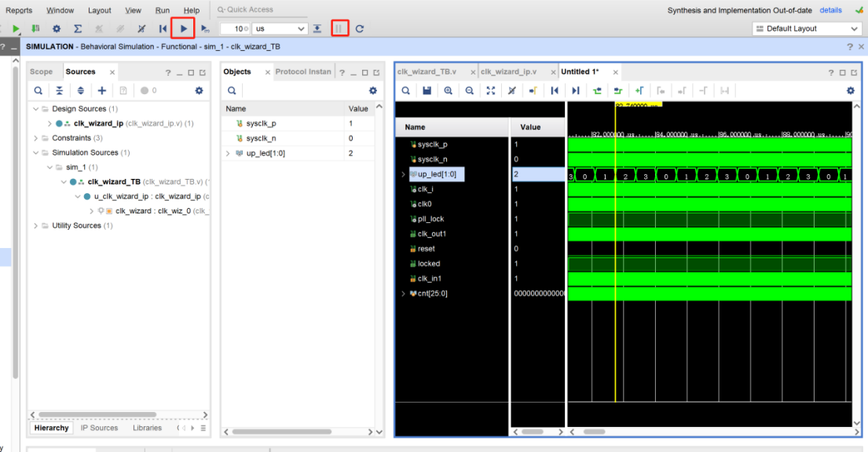868x452 pixels.
Task: Click the Restart simulation icon in main toolbar
Action: 163,29
